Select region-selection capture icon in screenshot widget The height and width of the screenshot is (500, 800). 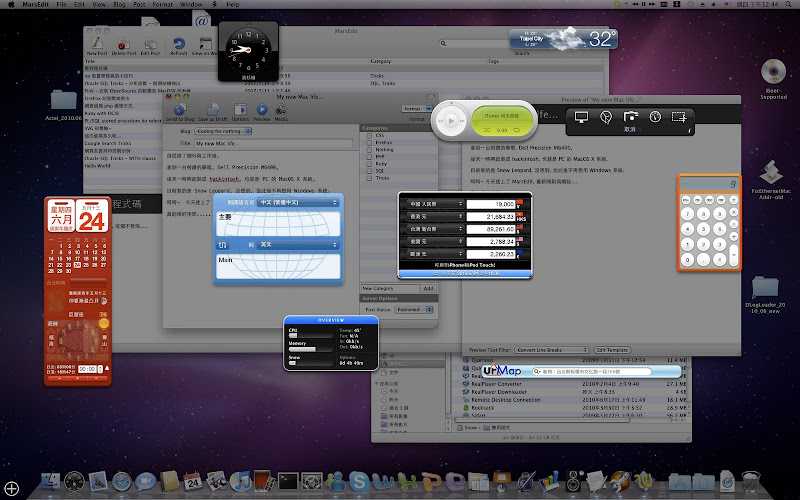pyautogui.click(x=679, y=117)
